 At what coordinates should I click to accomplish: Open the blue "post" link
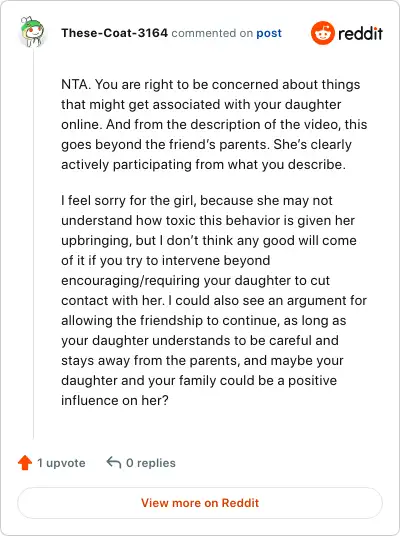click(269, 33)
